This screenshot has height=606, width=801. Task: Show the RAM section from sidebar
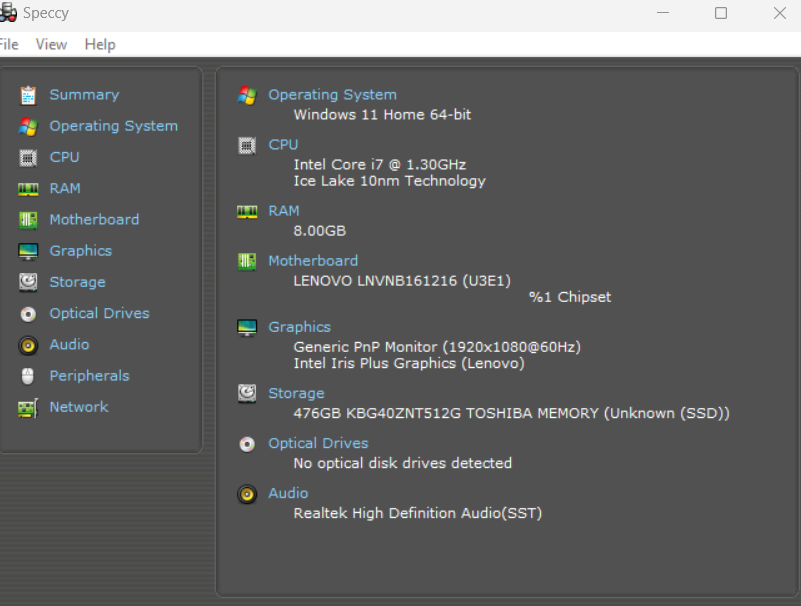click(x=65, y=189)
